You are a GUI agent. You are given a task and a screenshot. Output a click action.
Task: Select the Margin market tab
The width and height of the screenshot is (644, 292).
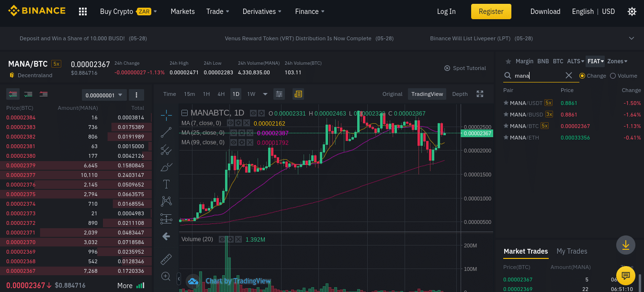(x=524, y=61)
